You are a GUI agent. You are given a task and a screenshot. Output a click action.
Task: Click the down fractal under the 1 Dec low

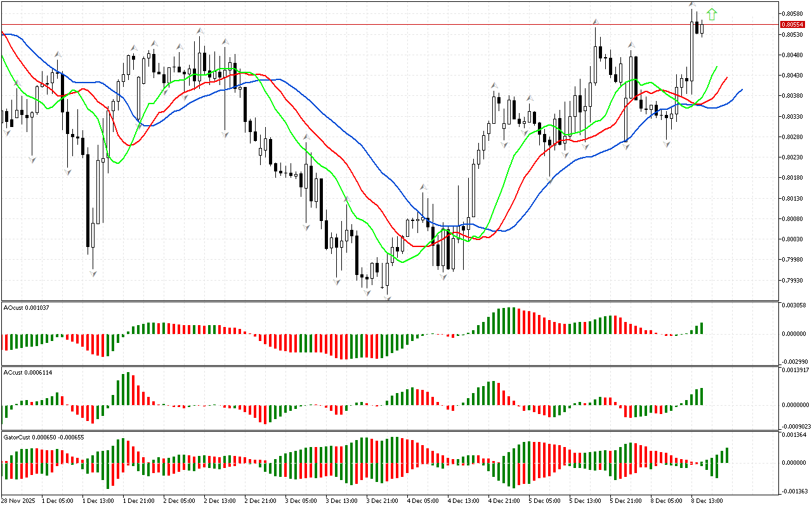tap(93, 273)
